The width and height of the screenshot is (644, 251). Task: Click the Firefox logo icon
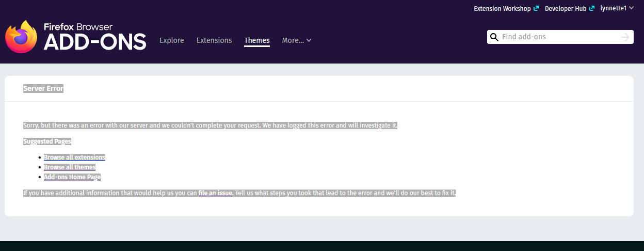pyautogui.click(x=21, y=37)
